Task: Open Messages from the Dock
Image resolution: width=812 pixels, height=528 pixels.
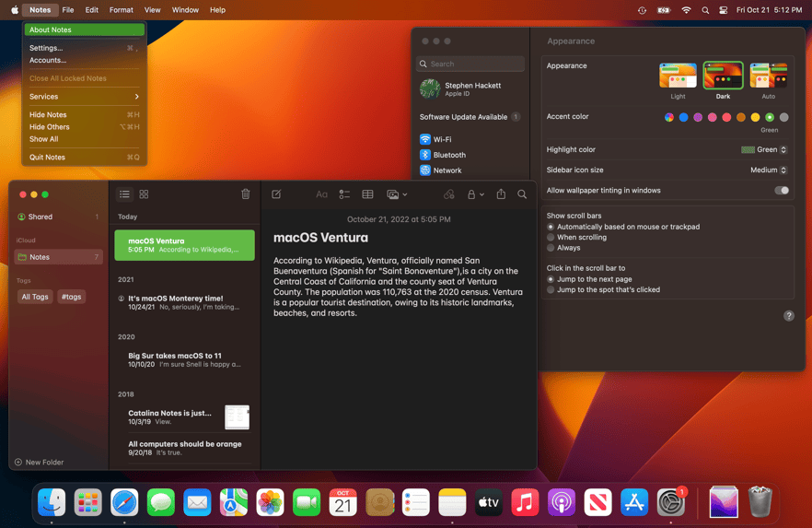Action: click(161, 502)
